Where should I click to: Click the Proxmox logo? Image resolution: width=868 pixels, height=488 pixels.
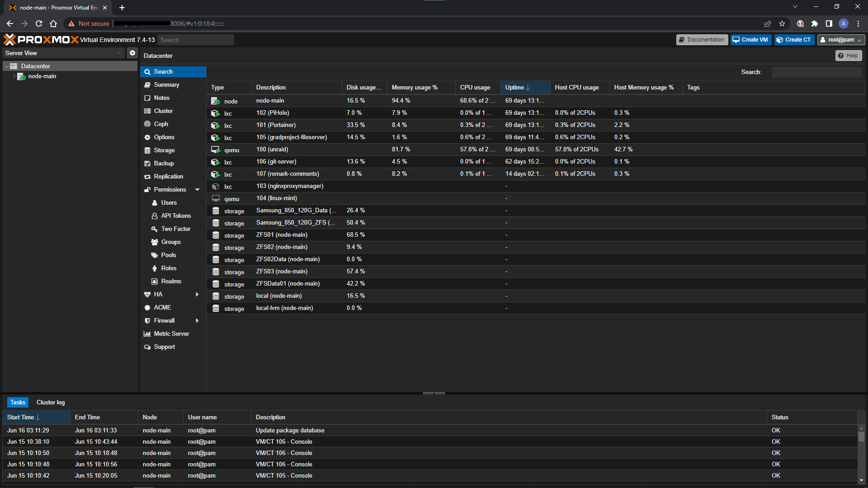(x=41, y=40)
